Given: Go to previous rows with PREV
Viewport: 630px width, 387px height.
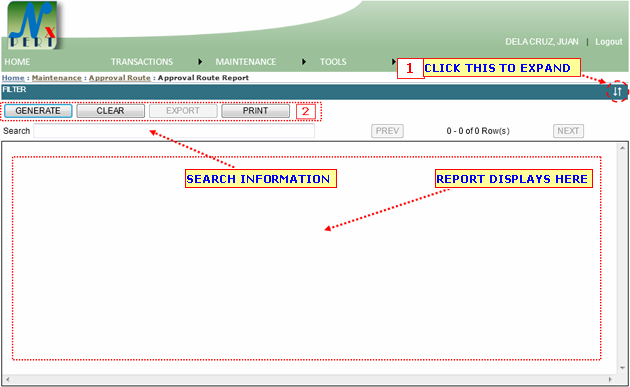Looking at the screenshot, I should tap(387, 131).
